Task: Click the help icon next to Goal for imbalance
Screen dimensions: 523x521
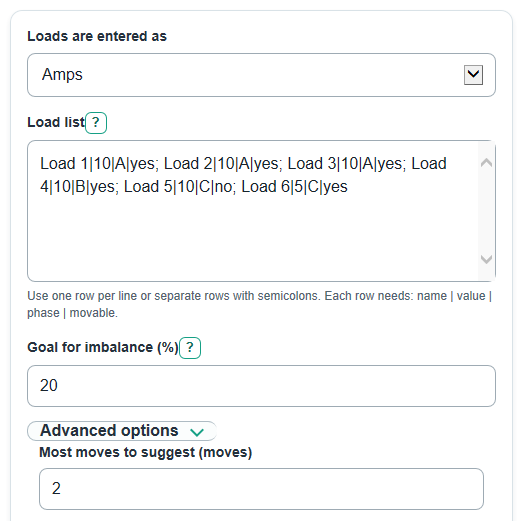Action: 190,348
